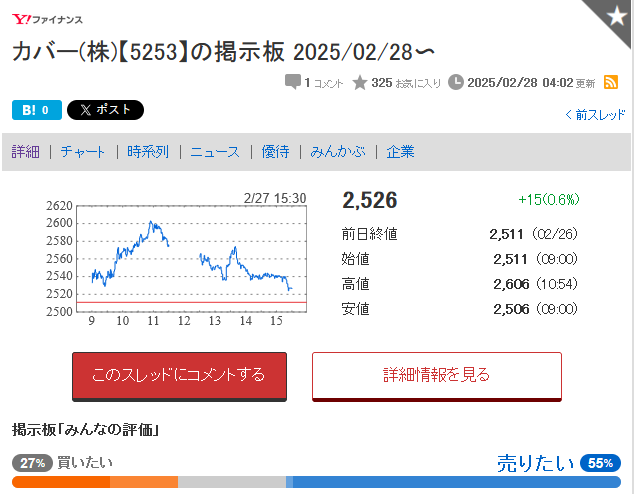The image size is (634, 494).
Task: Click the gray neutral segment of rating bar
Action: pyautogui.click(x=232, y=482)
